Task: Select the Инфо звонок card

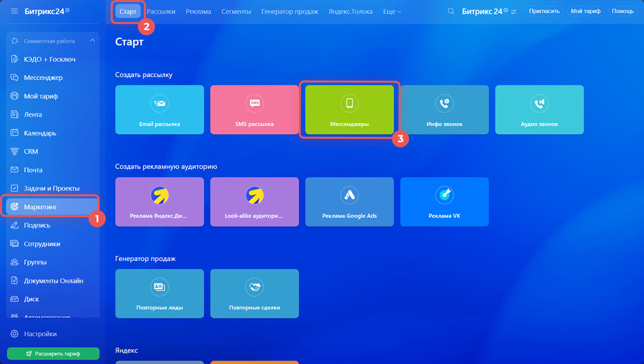Action: coord(444,110)
